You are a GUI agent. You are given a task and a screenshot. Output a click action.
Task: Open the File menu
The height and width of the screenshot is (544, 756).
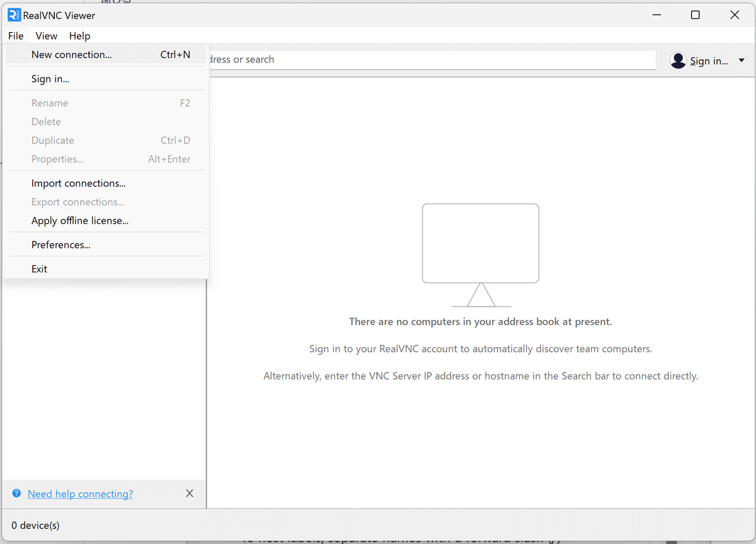click(16, 36)
